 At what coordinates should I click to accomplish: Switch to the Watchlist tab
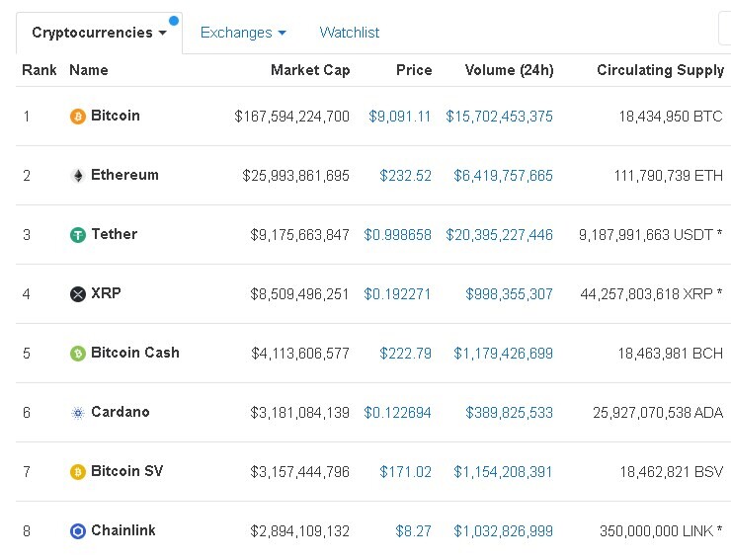tap(349, 33)
